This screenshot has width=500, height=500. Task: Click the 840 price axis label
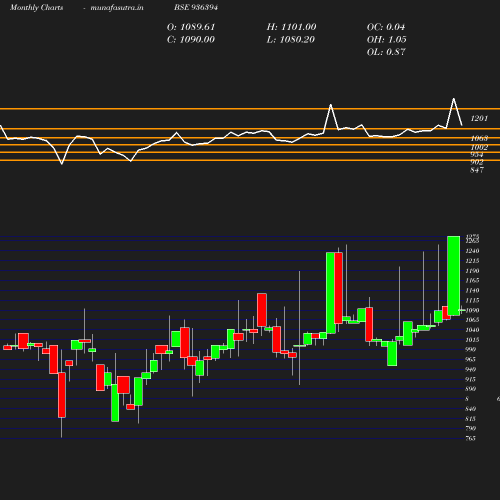tap(471, 409)
